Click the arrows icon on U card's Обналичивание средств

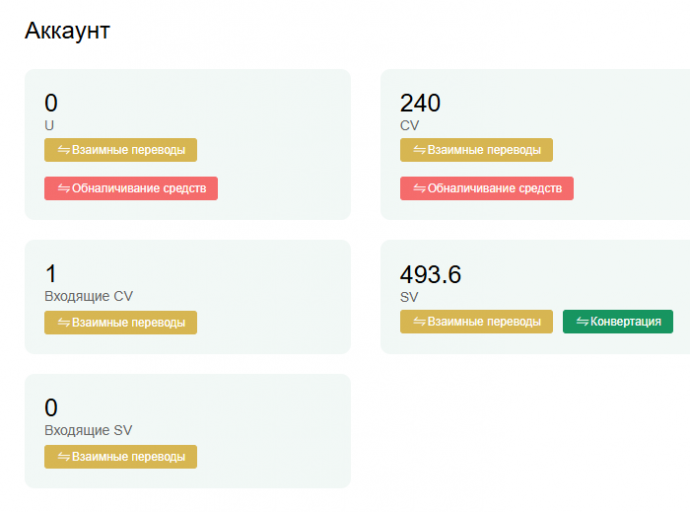(x=64, y=188)
